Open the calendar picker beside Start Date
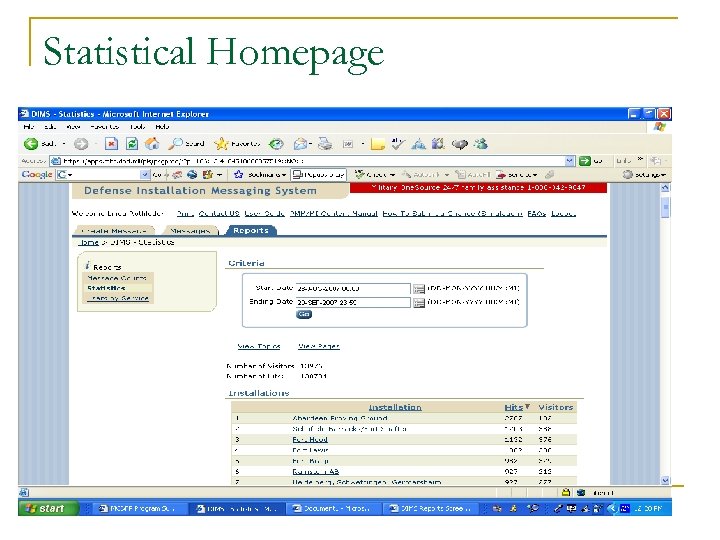Viewport: 720px width, 540px height. click(418, 289)
